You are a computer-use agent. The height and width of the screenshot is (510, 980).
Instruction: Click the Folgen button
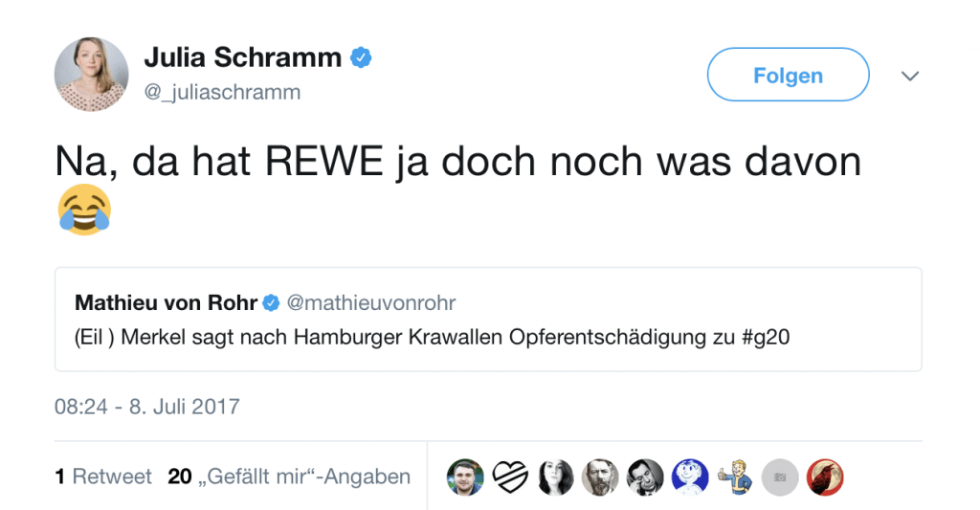click(x=788, y=75)
